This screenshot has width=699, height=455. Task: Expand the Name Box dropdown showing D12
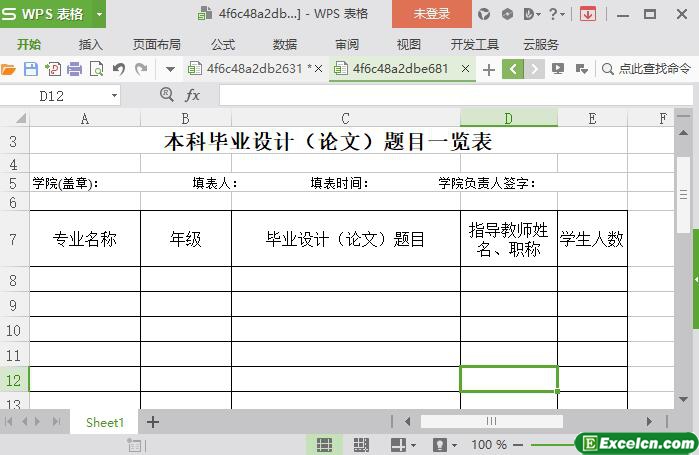(x=114, y=95)
